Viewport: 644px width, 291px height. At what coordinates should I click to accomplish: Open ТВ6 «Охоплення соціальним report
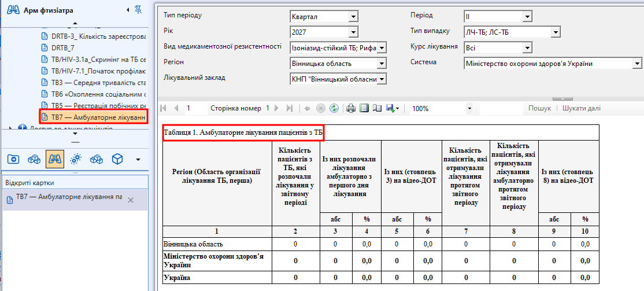(x=94, y=94)
